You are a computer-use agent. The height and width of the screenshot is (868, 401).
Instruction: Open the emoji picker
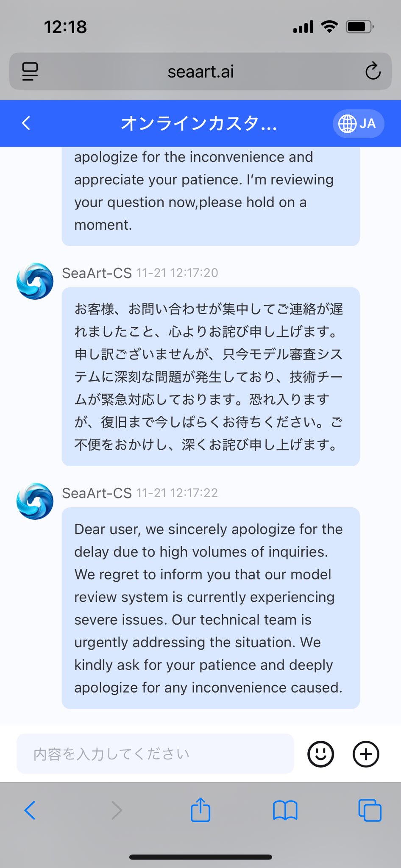point(320,754)
